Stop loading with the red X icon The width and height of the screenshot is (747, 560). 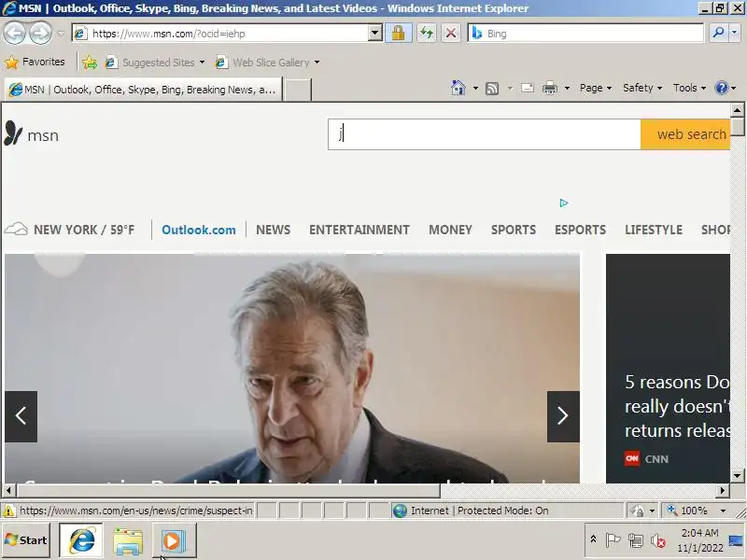click(450, 34)
